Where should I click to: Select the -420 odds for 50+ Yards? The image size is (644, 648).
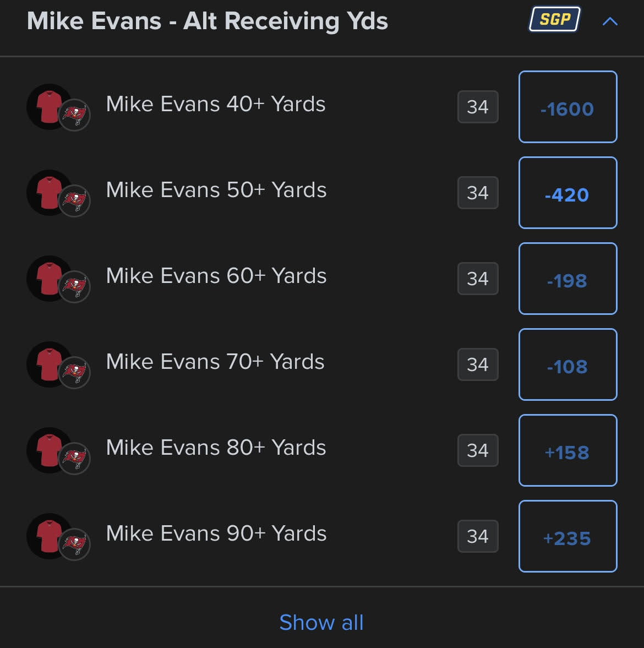tap(567, 193)
